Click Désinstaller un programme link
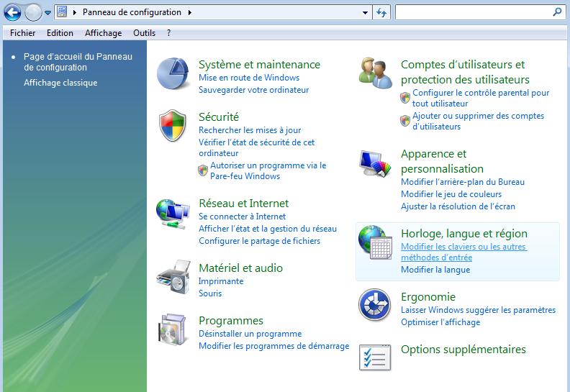 (x=250, y=334)
